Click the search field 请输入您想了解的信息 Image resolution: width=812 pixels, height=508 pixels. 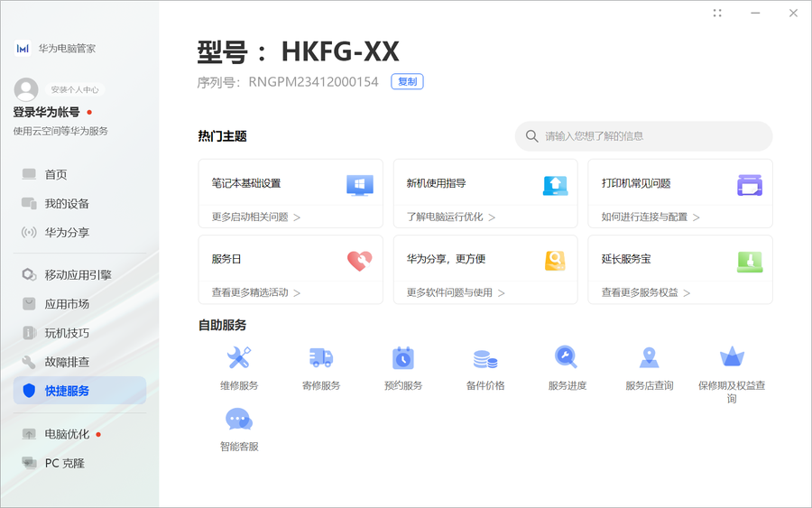click(x=650, y=136)
